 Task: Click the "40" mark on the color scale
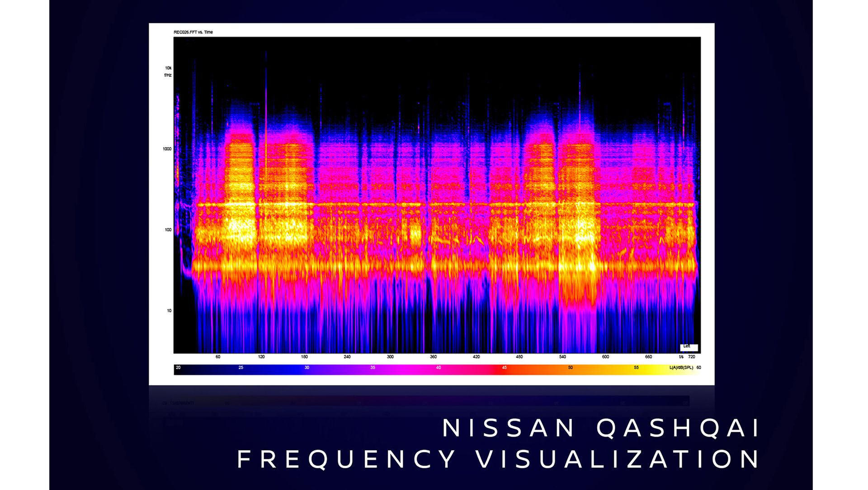coord(438,368)
